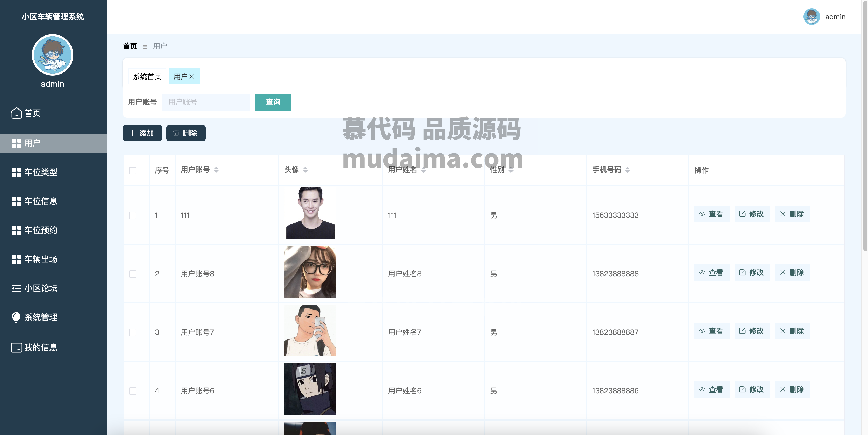Sort by the 头像 column

pyautogui.click(x=305, y=170)
